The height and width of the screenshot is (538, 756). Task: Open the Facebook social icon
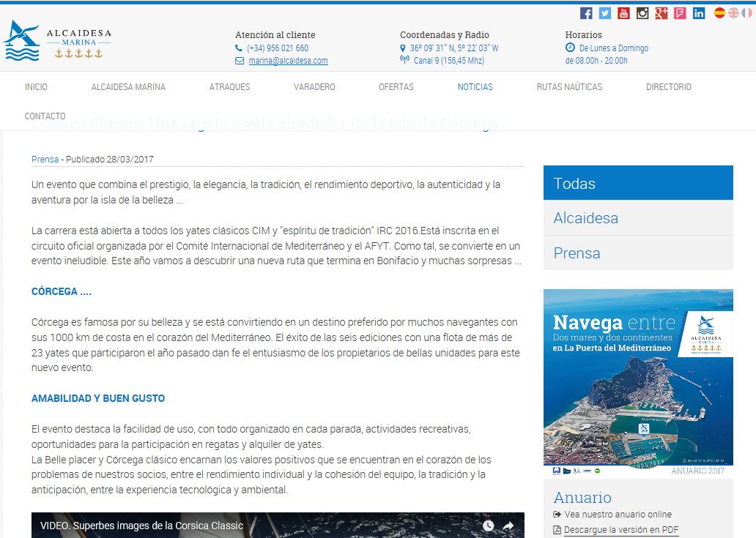(x=586, y=13)
